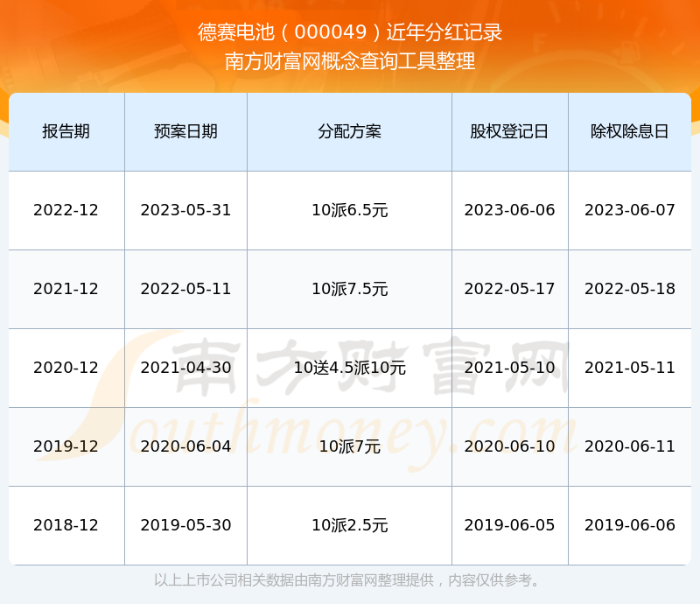This screenshot has width=700, height=604.
Task: Click record date 2021-05-10
Action: tap(509, 368)
